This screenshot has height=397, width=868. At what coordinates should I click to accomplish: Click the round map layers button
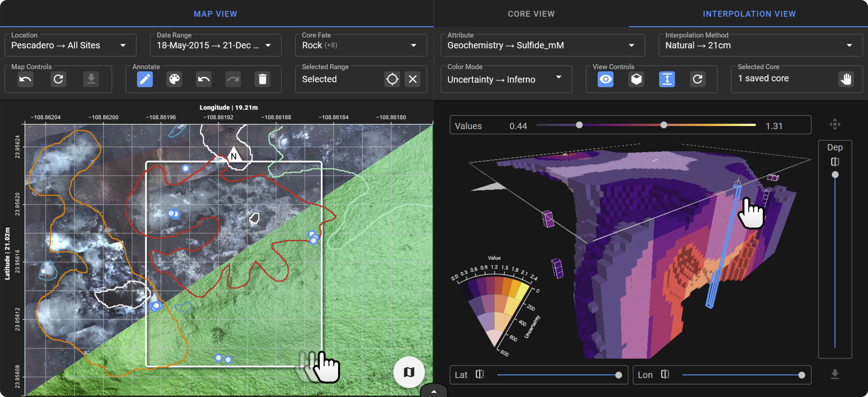(409, 372)
